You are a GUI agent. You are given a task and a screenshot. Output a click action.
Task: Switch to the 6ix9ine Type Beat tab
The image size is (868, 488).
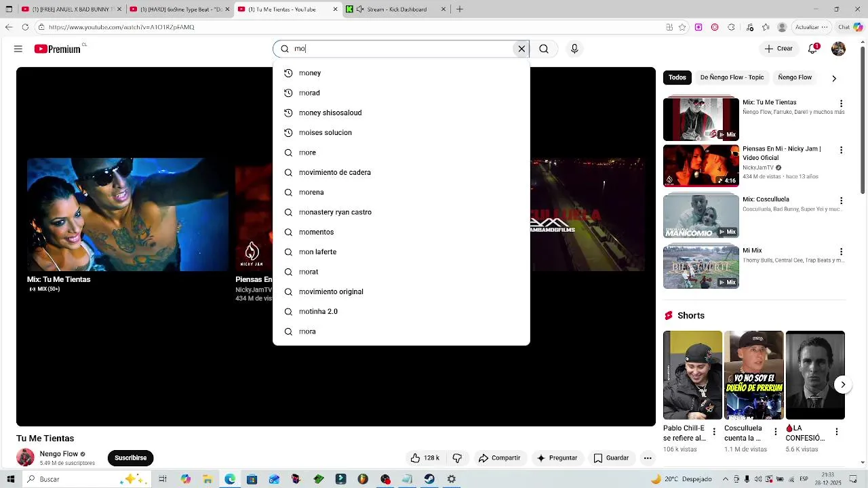(178, 9)
